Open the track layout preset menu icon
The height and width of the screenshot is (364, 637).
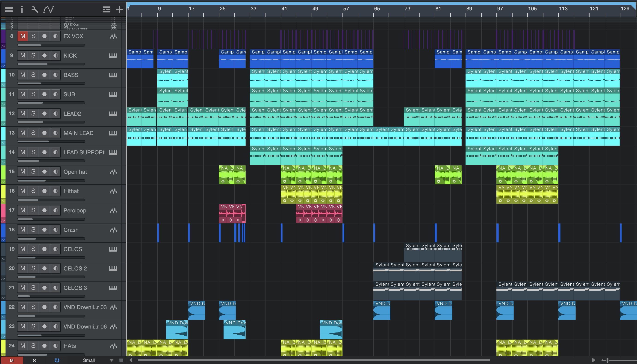coord(106,9)
